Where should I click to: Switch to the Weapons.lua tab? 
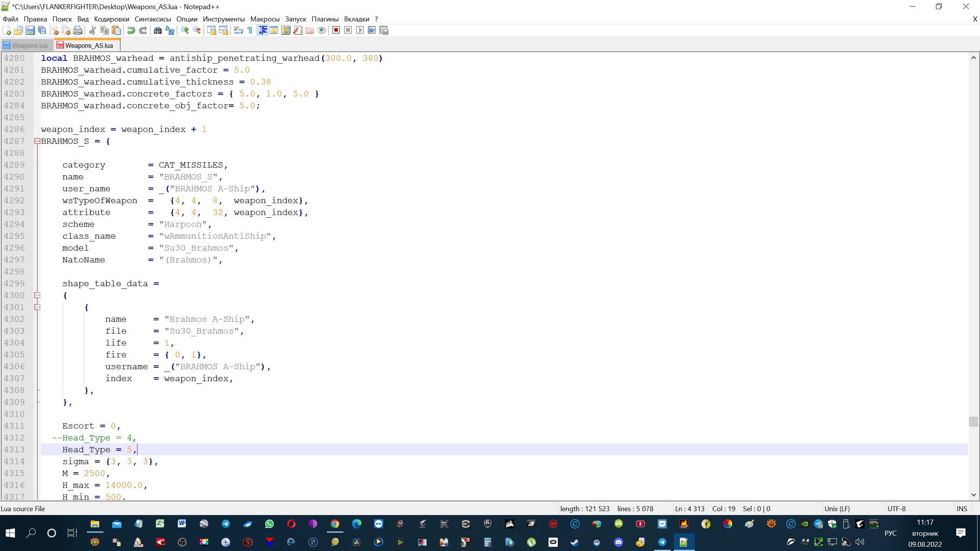coord(27,46)
